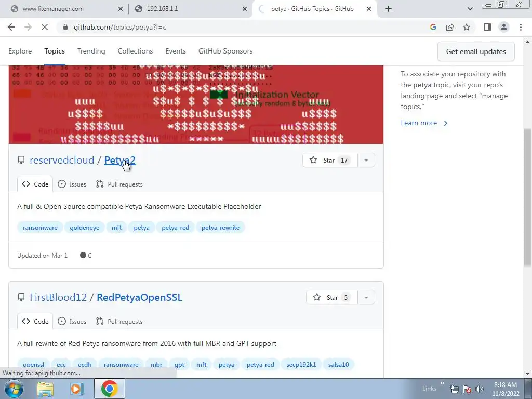Open Issues tab of RedPetyaOpenSSL

click(72, 321)
